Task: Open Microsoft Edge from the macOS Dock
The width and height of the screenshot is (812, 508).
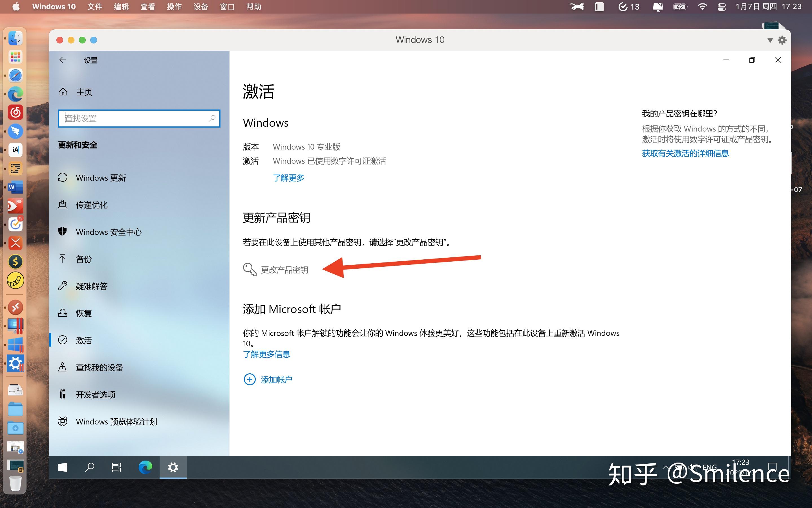Action: (16, 94)
